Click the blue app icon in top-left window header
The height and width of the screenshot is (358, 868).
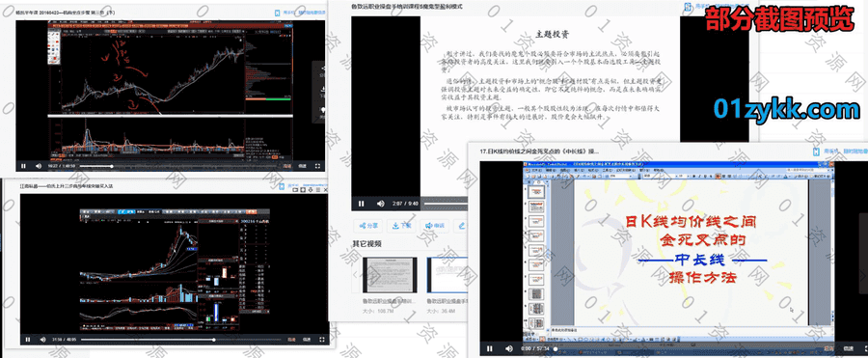pyautogui.click(x=279, y=12)
